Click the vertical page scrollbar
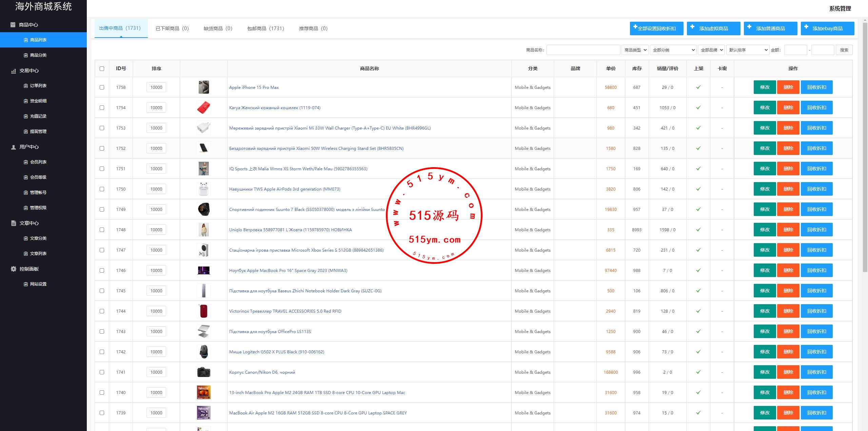Screen dimensions: 868x431 (865, 146)
